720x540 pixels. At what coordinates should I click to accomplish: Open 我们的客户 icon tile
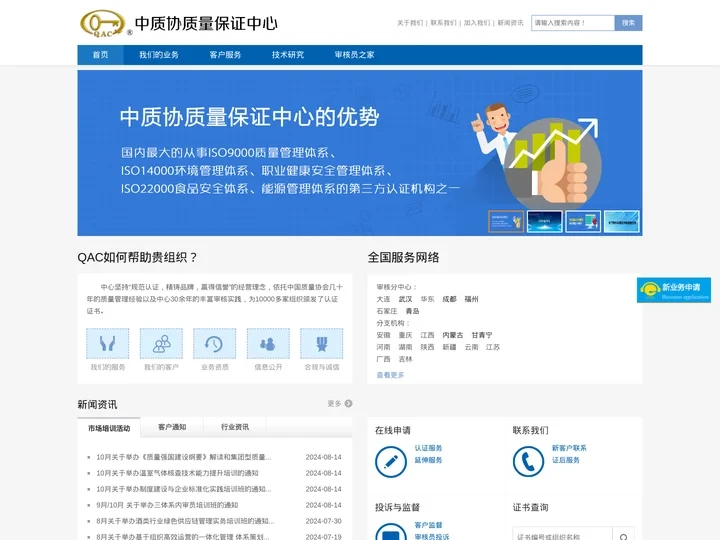(x=161, y=343)
